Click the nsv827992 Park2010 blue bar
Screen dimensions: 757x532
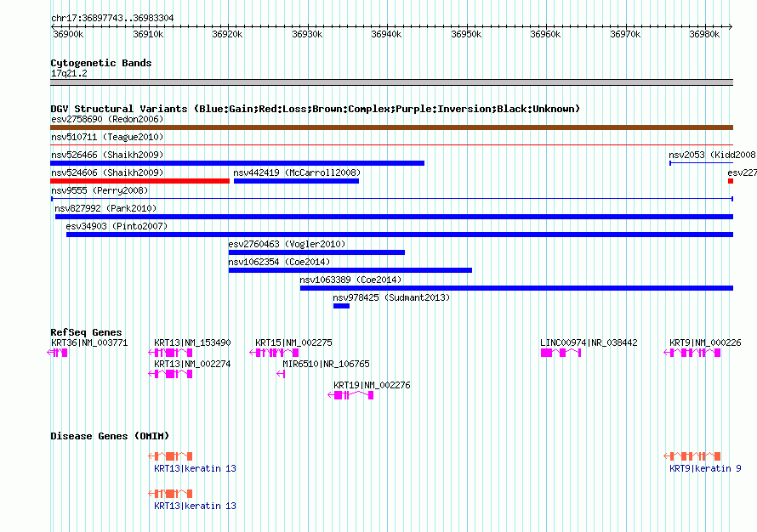(x=394, y=217)
